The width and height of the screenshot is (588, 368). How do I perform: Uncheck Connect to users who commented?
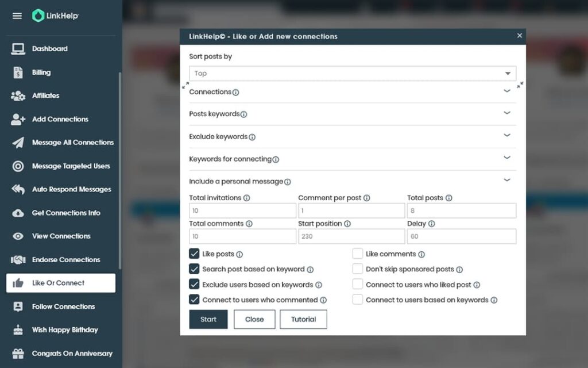pos(194,299)
